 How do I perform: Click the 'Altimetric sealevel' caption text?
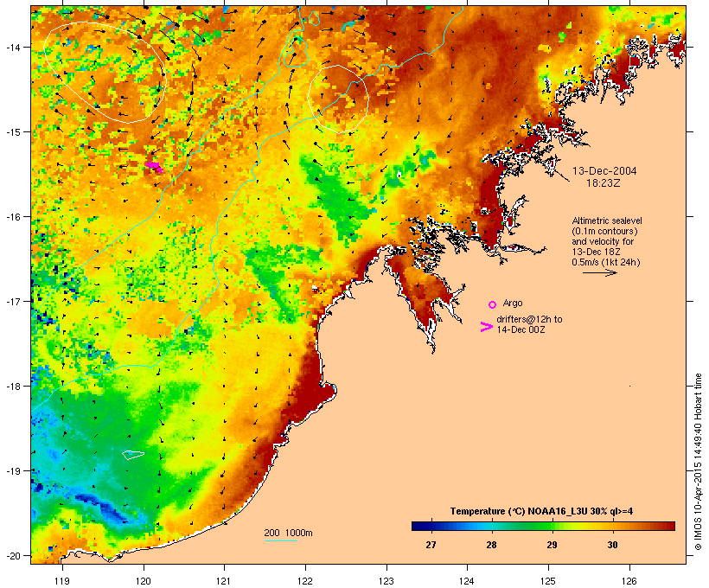(607, 220)
